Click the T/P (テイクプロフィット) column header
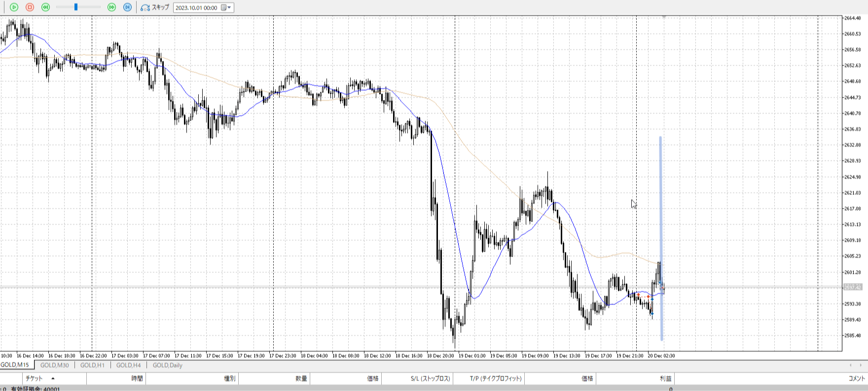 click(x=495, y=379)
